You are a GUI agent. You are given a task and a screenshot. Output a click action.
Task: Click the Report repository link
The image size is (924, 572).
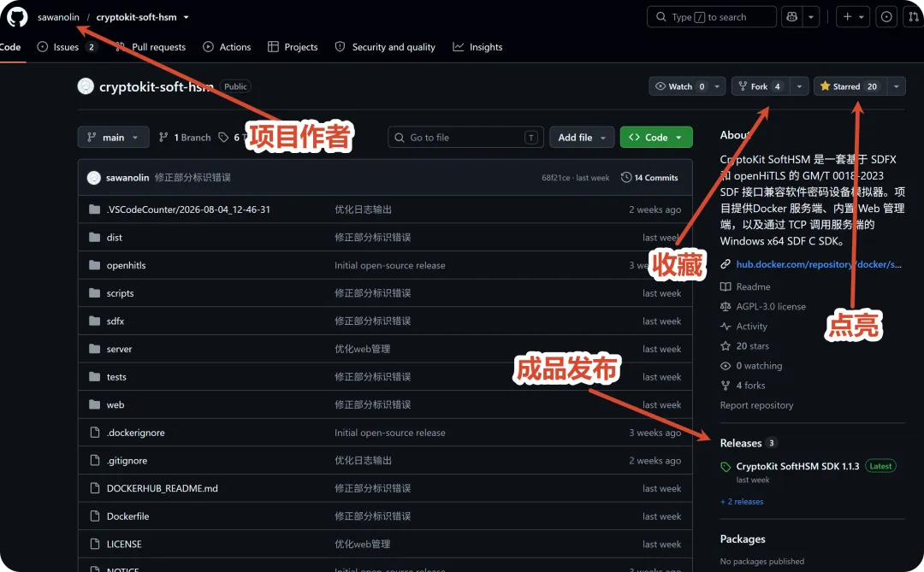pos(756,405)
